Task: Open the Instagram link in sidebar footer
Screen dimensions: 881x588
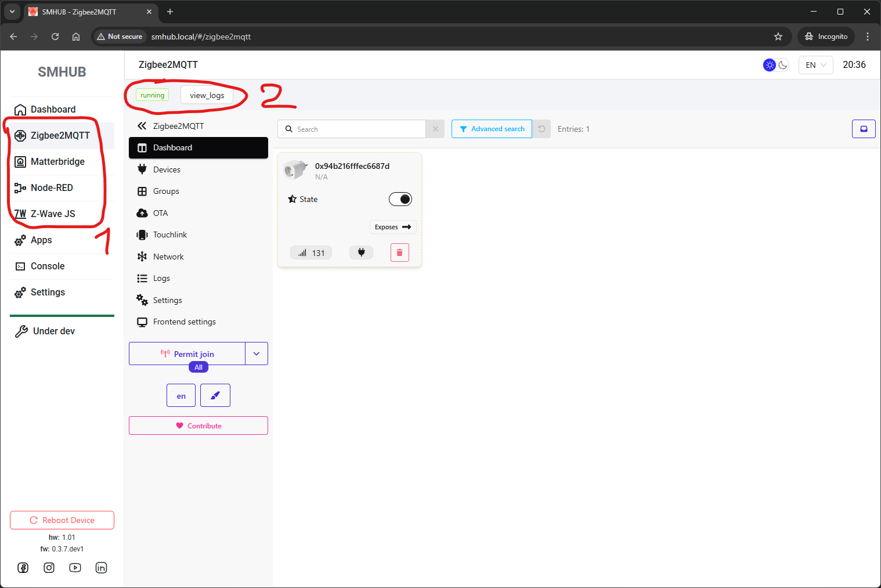Action: tap(49, 568)
